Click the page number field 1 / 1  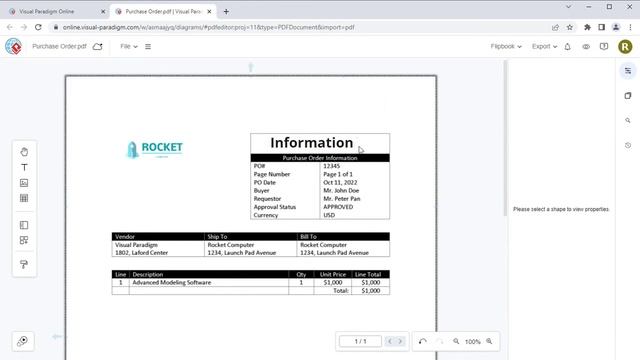click(360, 341)
